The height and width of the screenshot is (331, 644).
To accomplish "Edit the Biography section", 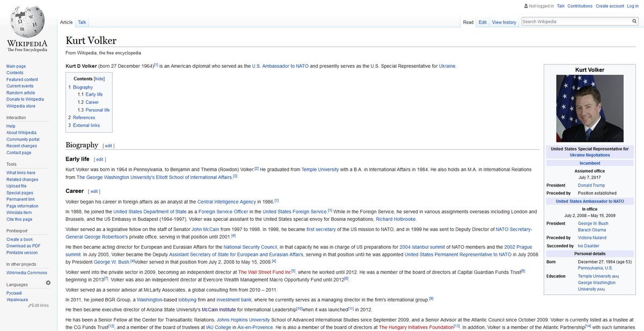I will point(108,146).
